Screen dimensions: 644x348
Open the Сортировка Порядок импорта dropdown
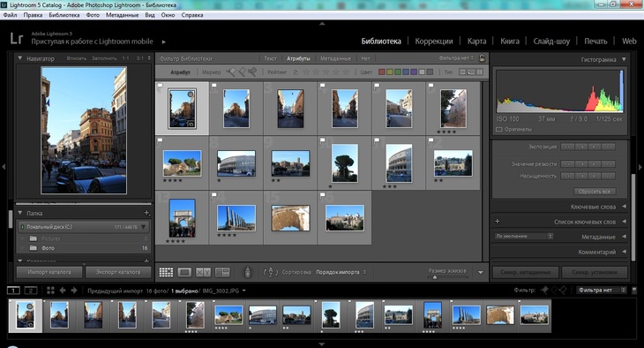341,272
